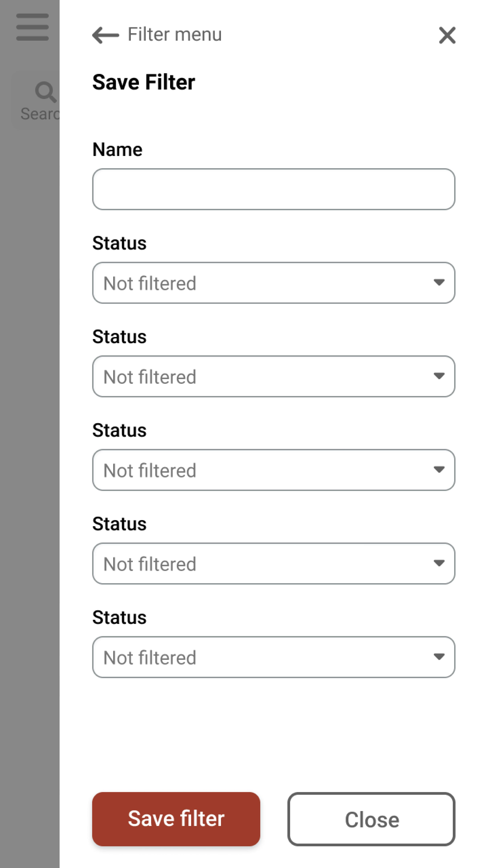
Task: Open the hamburger menu icon
Action: [x=32, y=27]
